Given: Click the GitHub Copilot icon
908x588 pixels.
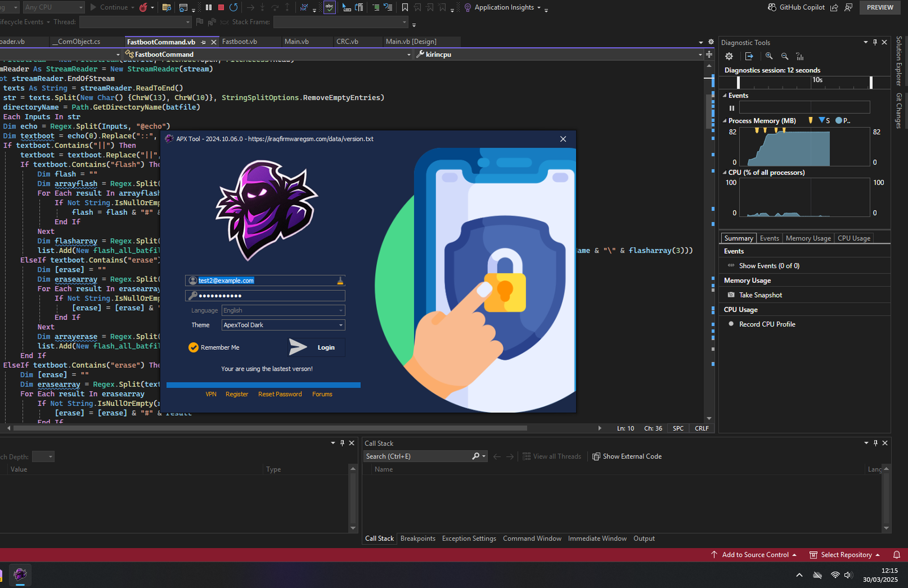Looking at the screenshot, I should [x=772, y=7].
